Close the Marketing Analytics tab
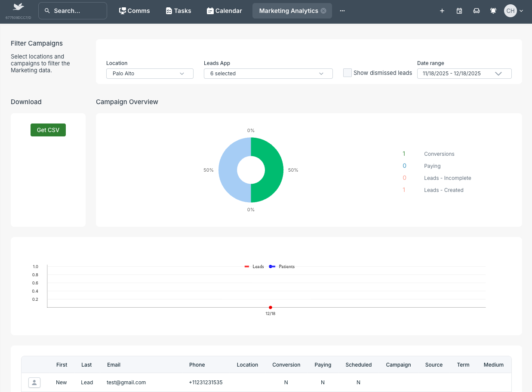The height and width of the screenshot is (392, 532). click(x=323, y=11)
